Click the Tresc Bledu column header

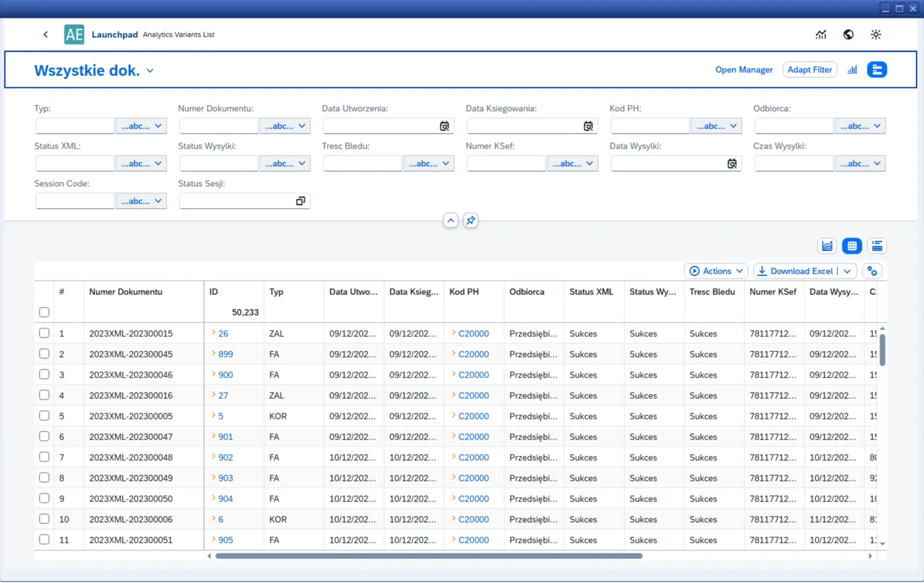[712, 292]
